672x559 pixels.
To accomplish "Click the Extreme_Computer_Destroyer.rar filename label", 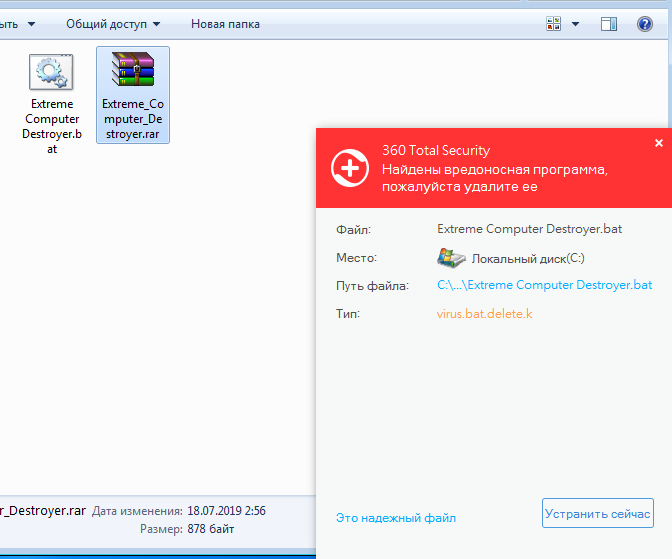I will [133, 119].
